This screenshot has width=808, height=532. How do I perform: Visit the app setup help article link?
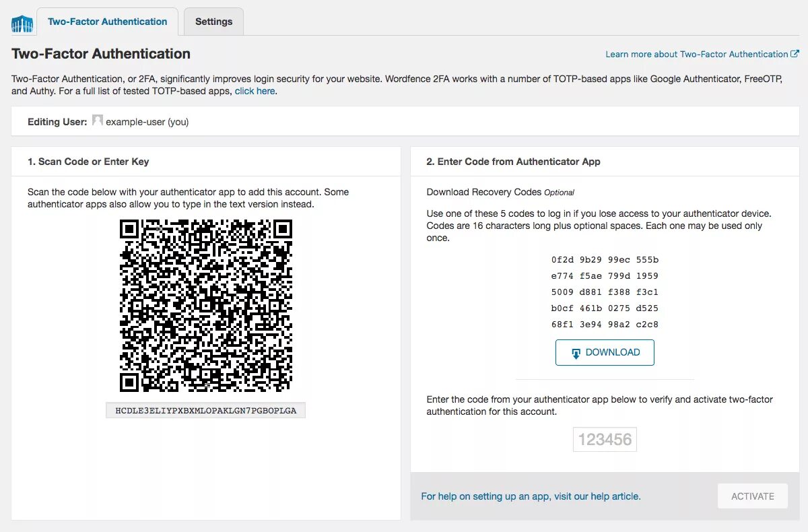[531, 496]
